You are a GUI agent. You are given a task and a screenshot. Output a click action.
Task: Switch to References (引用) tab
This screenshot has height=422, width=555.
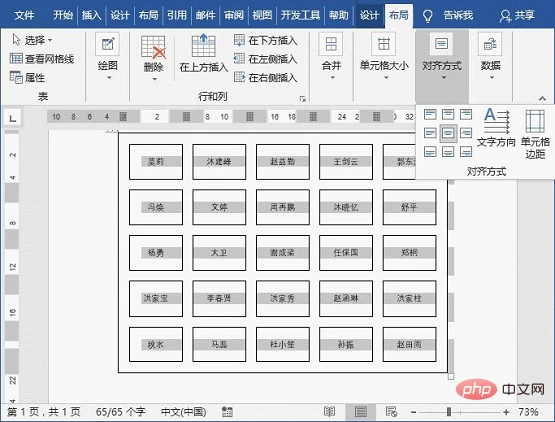(177, 15)
